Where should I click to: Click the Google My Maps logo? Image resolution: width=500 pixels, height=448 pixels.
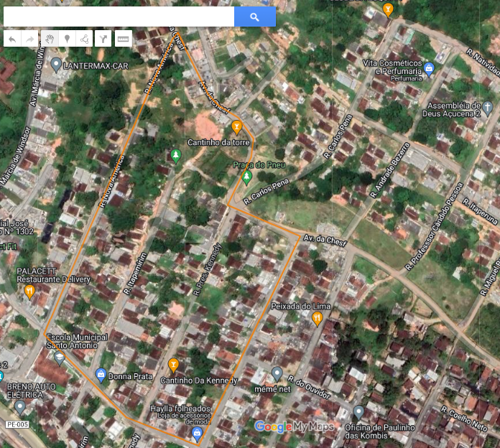click(294, 426)
